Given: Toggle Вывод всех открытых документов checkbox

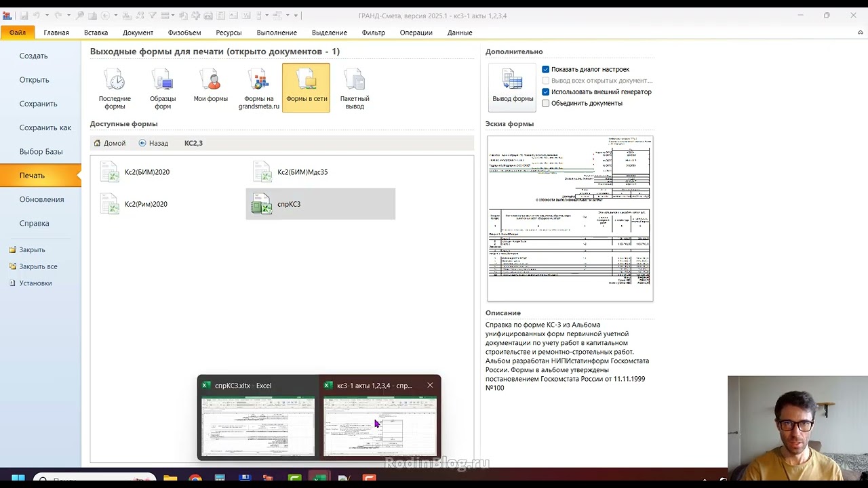Looking at the screenshot, I should [545, 81].
